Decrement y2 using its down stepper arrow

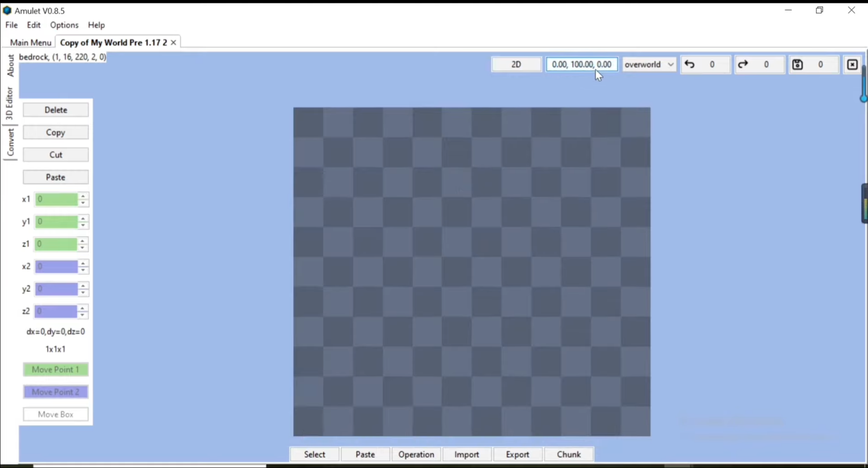coord(83,292)
